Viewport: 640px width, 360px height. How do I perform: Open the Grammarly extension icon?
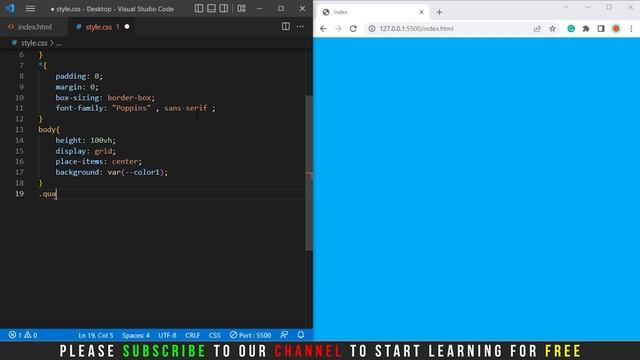pyautogui.click(x=571, y=29)
